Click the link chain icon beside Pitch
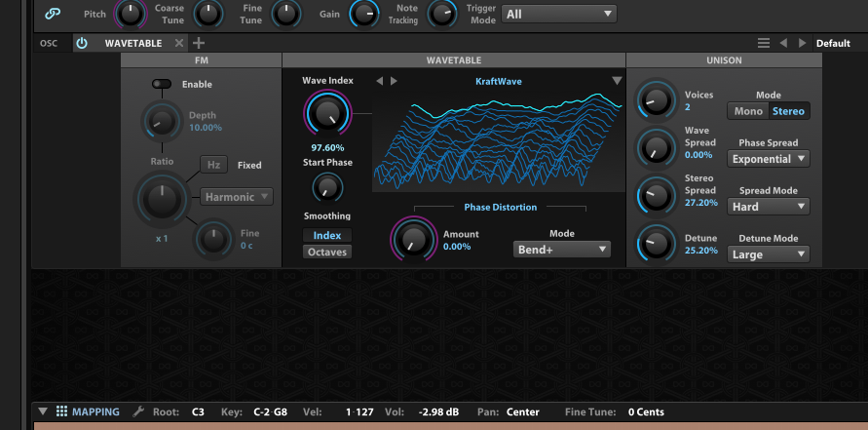Viewport: 868px width, 430px height. coord(53,14)
